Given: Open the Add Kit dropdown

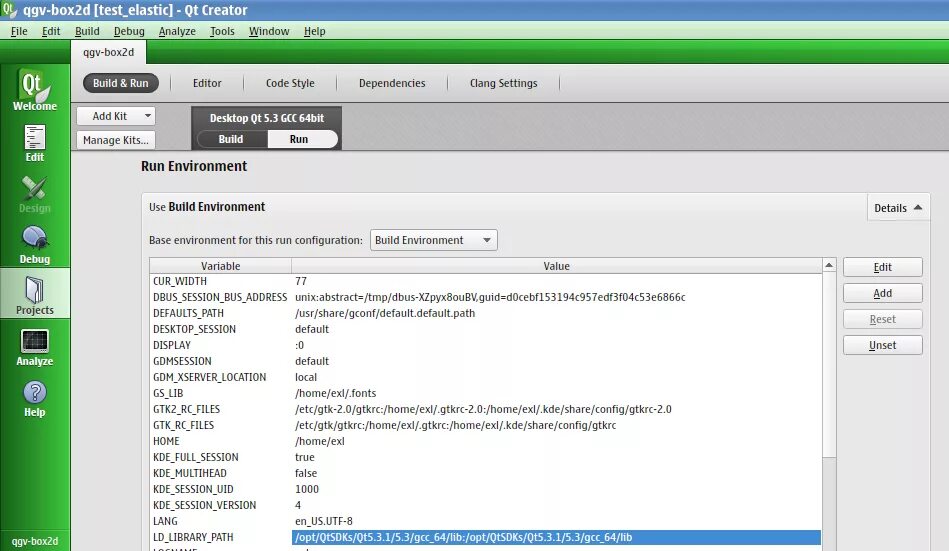Looking at the screenshot, I should (x=116, y=116).
